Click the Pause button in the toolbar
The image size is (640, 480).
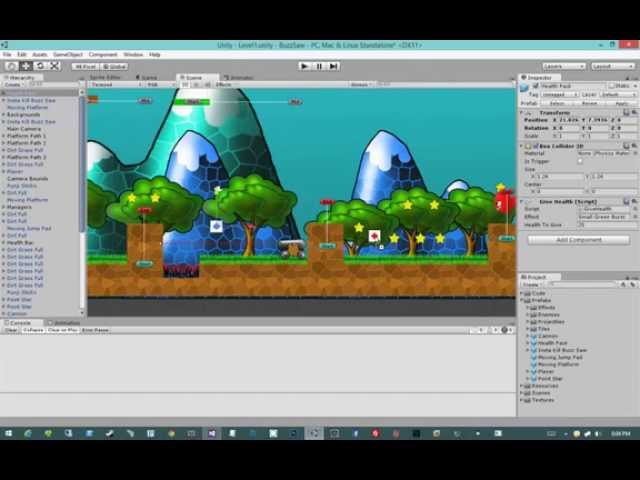pos(319,66)
